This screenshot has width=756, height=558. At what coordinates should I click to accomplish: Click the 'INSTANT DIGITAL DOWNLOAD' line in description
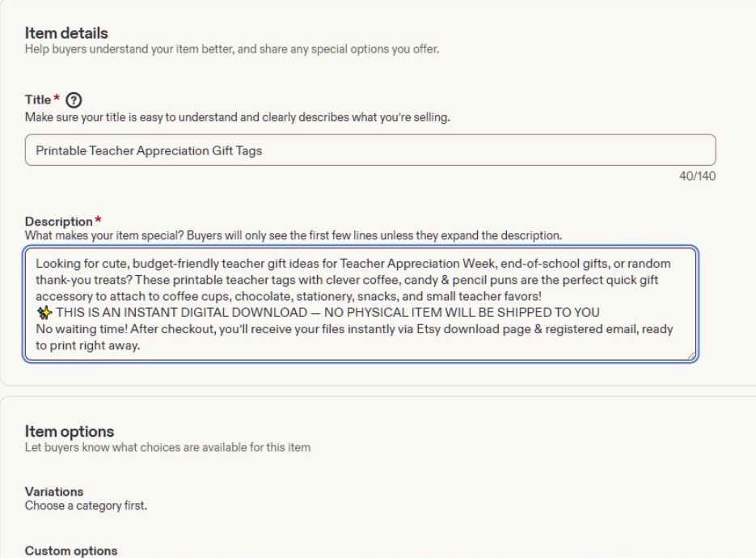pyautogui.click(x=318, y=312)
